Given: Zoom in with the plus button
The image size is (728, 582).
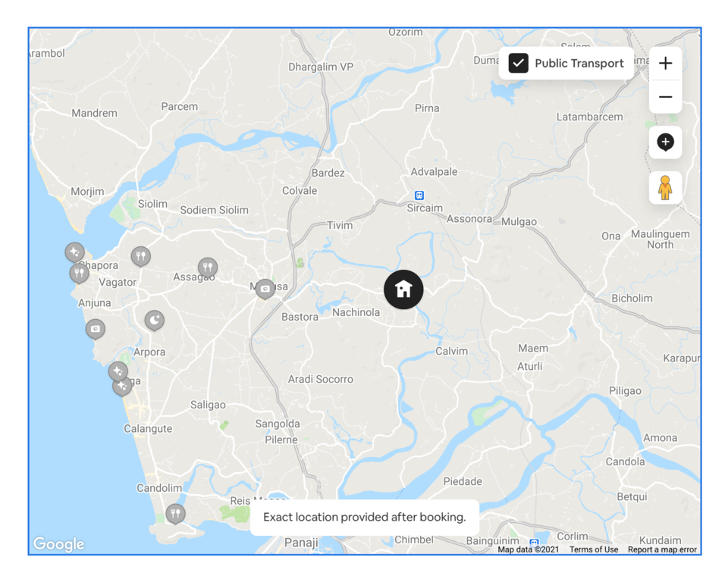Looking at the screenshot, I should [665, 63].
